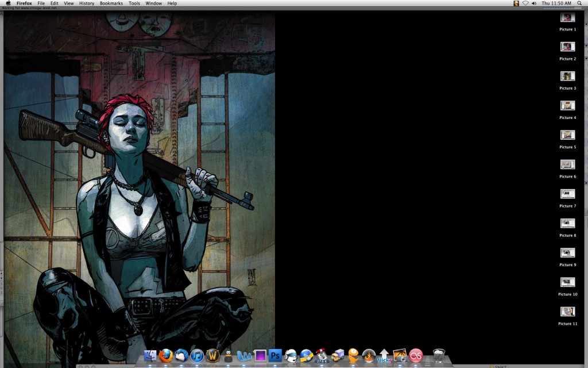588x368 pixels.
Task: Open the History menu
Action: pos(87,3)
